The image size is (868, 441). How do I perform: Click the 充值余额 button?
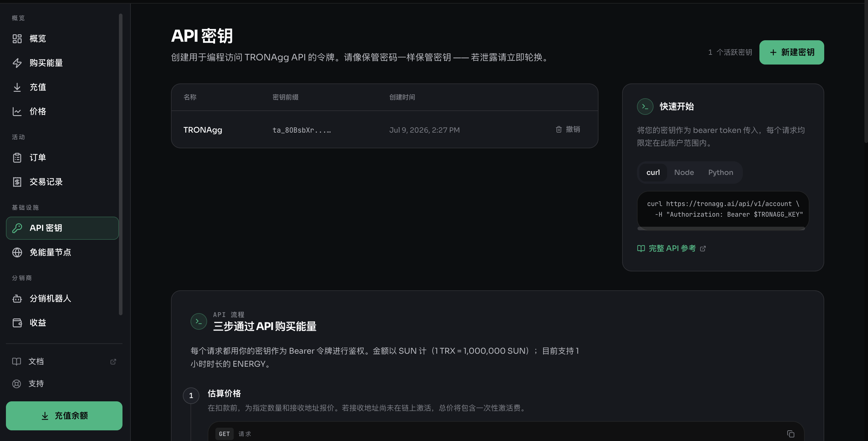(x=64, y=416)
